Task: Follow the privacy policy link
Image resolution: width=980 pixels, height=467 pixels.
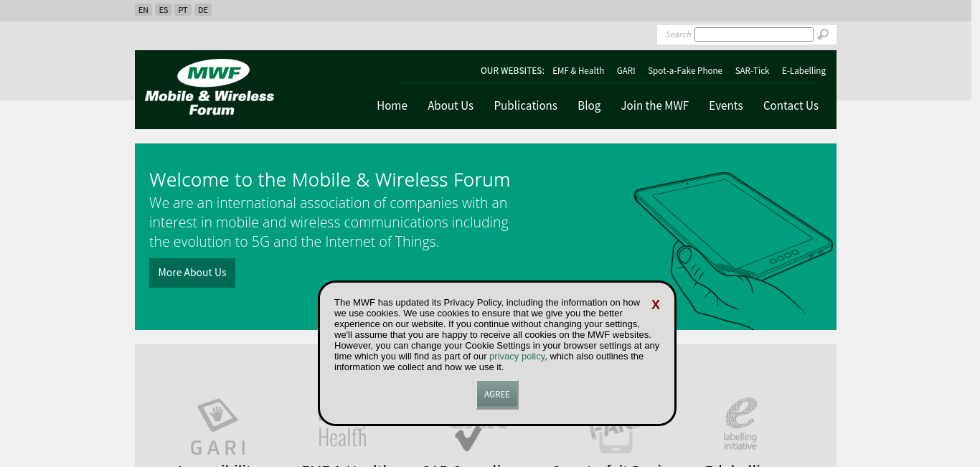Action: coord(517,357)
